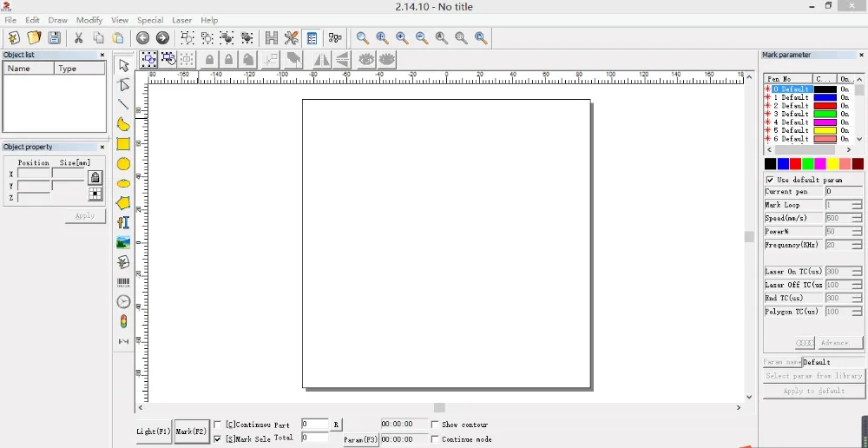Click the New file icon
868x448 pixels.
(x=14, y=37)
